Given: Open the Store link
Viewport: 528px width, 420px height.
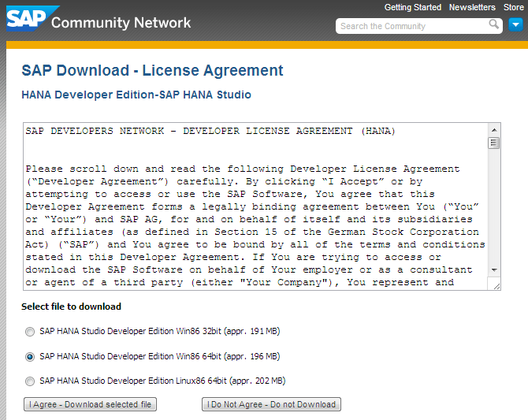Looking at the screenshot, I should [x=513, y=7].
